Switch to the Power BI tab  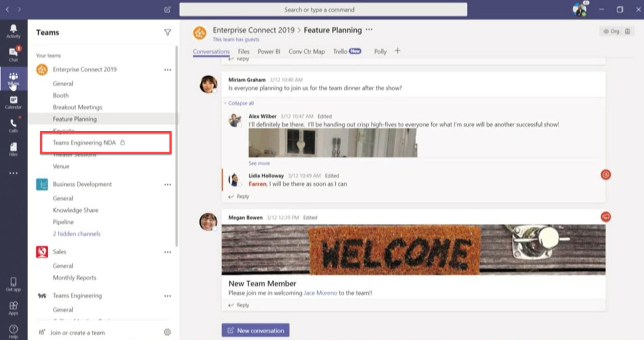point(269,52)
